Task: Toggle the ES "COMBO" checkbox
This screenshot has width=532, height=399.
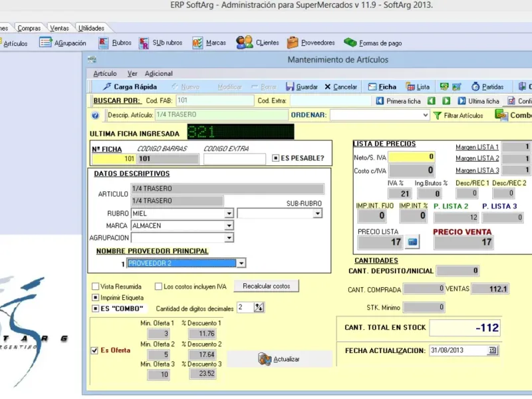Action: [x=95, y=309]
